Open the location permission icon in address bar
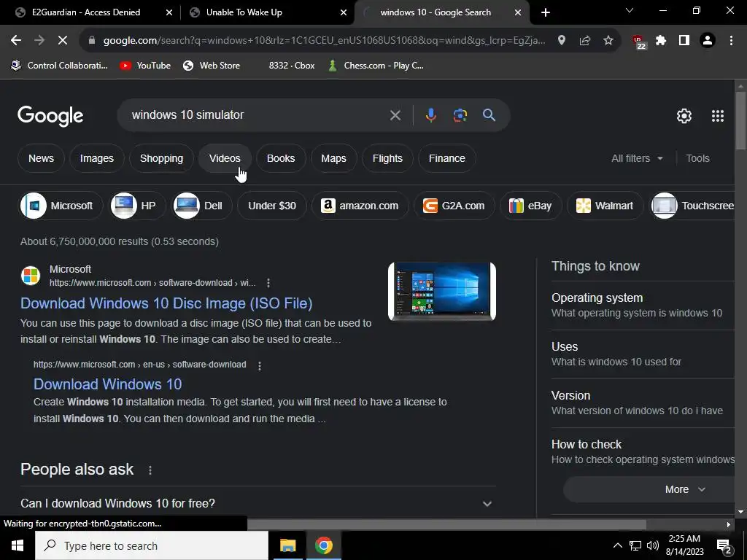The width and height of the screenshot is (747, 560). 562,41
